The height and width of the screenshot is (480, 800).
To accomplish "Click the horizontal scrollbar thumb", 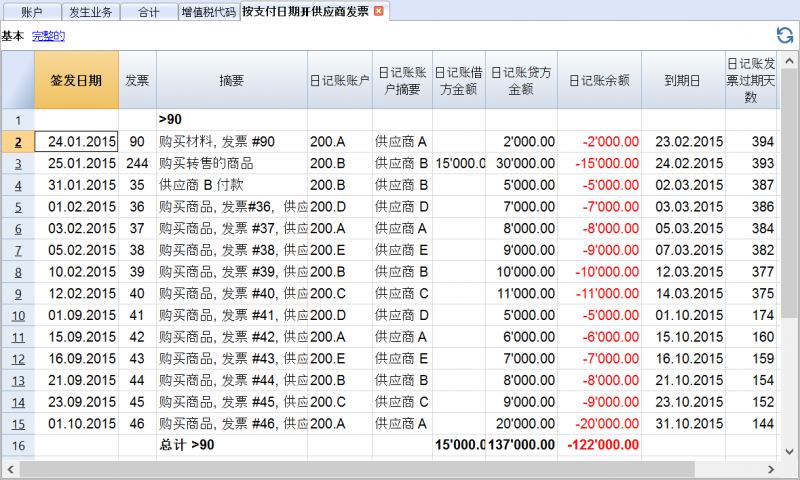I will [x=357, y=469].
